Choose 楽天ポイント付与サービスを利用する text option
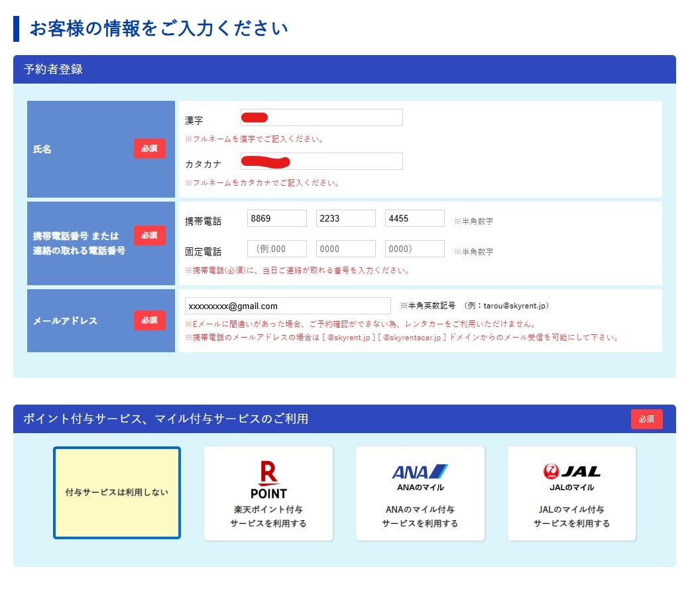Screen dimensions: 700x589 268,517
